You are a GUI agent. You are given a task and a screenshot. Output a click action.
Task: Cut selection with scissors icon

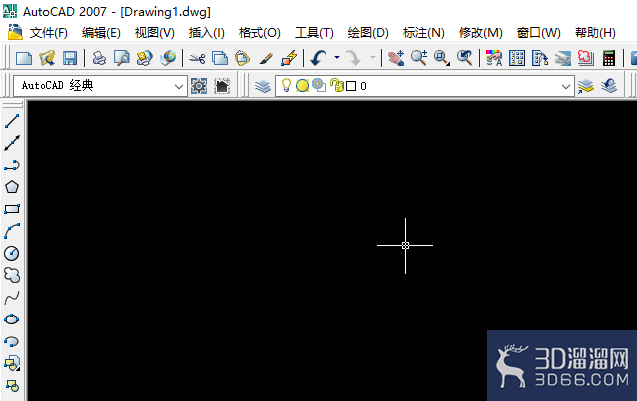point(197,59)
